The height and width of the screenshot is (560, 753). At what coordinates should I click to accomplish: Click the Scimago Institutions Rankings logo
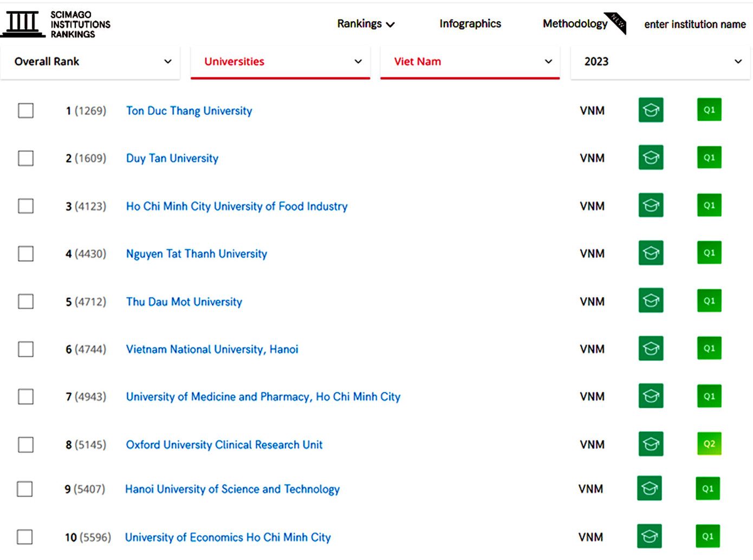tap(56, 24)
